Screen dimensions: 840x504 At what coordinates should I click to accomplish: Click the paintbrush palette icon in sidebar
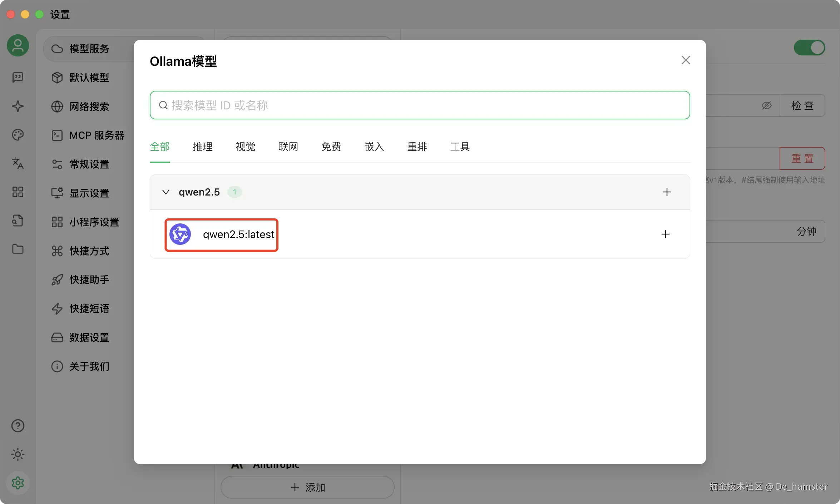click(x=18, y=135)
